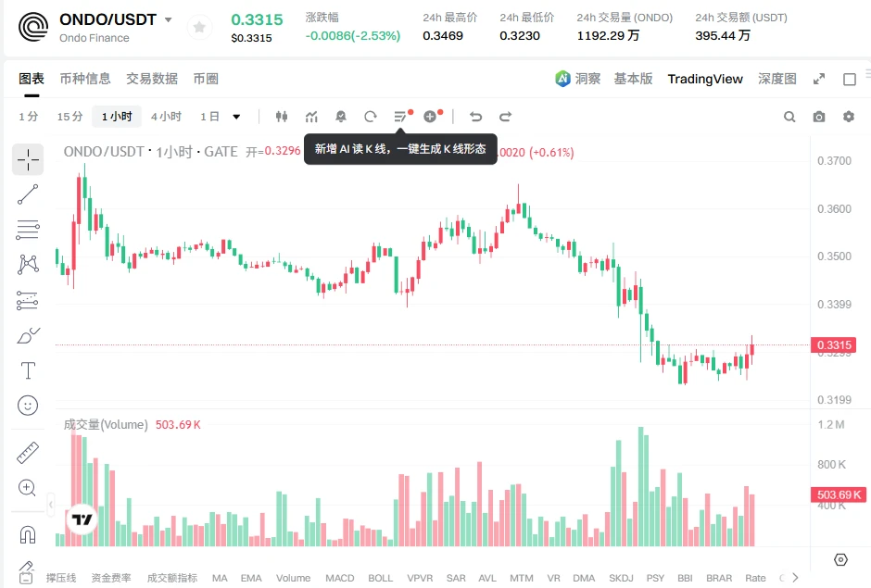Open the 图表 tab
Screen dimensions: 871x588
pos(32,79)
